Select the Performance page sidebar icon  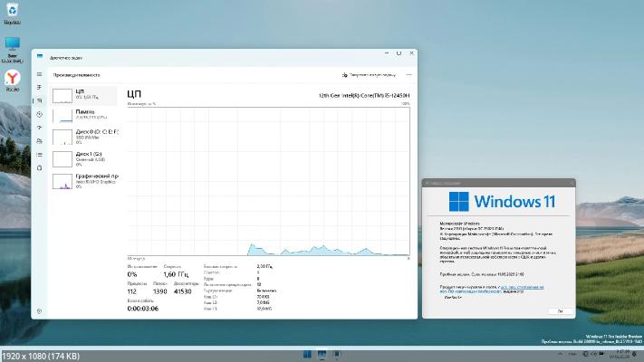pos(39,101)
